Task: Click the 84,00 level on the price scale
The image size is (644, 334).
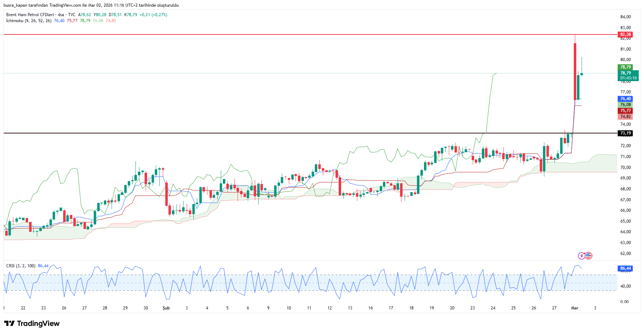Action: [x=625, y=17]
